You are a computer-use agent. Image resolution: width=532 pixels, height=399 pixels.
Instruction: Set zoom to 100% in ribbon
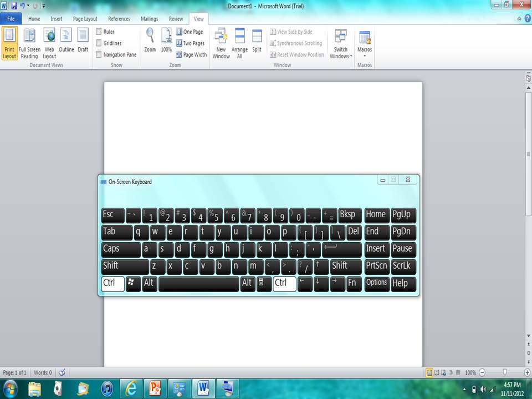tap(166, 40)
